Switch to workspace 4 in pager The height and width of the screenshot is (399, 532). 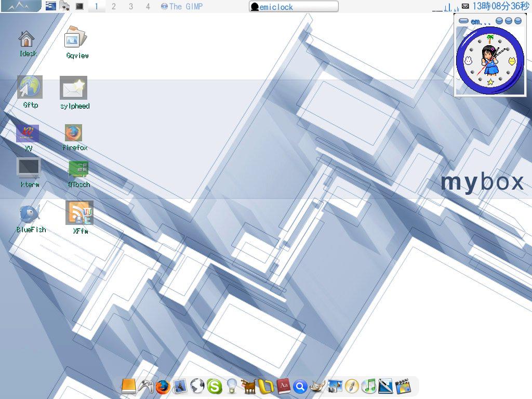(148, 7)
